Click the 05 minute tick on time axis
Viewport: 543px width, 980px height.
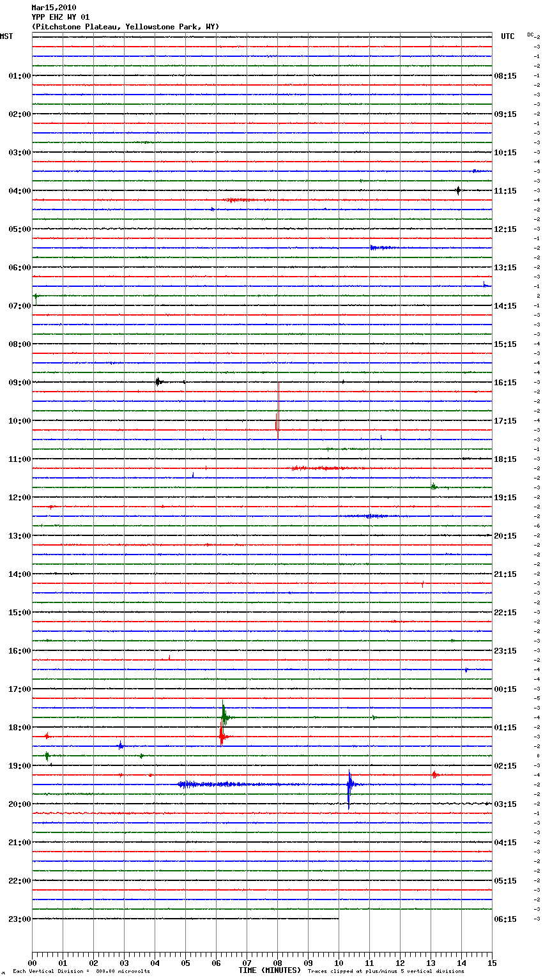click(185, 963)
